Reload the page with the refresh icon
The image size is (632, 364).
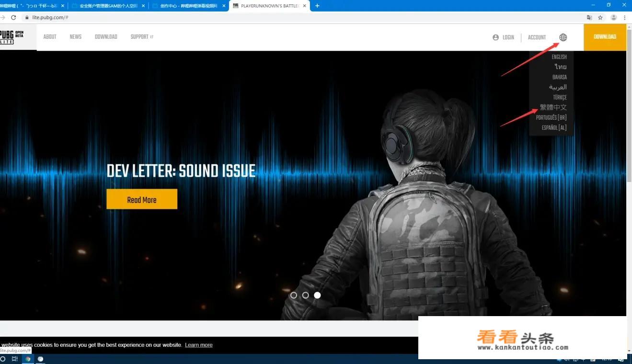[x=13, y=17]
